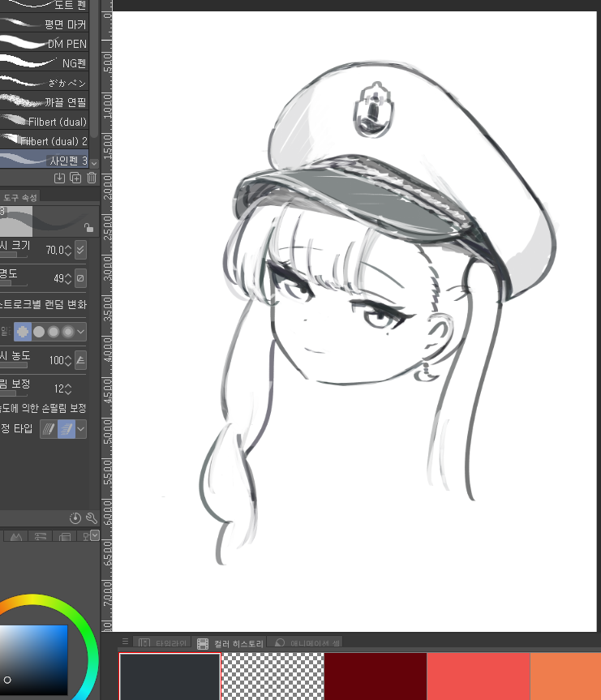Adjust the stabilization 12 stepper arrows
The width and height of the screenshot is (601, 700).
(x=68, y=389)
